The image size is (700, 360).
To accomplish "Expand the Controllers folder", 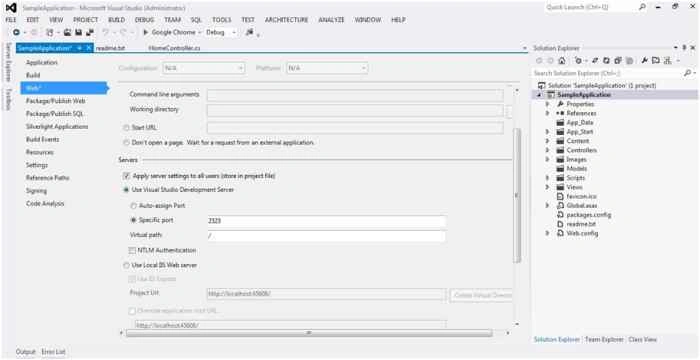I will (547, 150).
